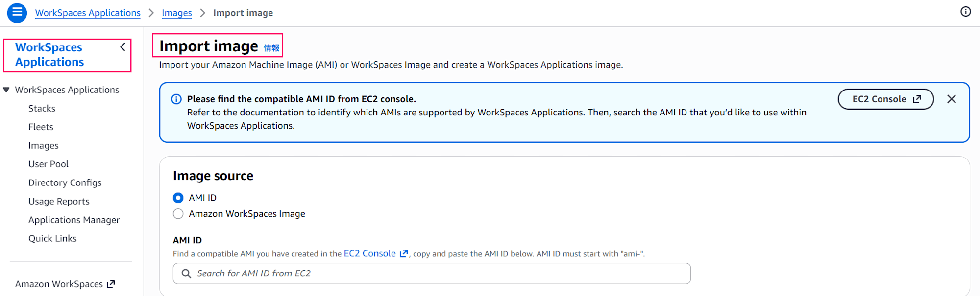
Task: Click the WorkSpaces Applications breadcrumb link
Action: click(x=88, y=13)
